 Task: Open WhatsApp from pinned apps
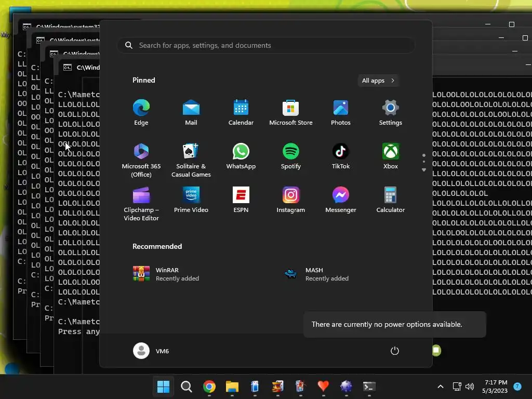(x=241, y=156)
